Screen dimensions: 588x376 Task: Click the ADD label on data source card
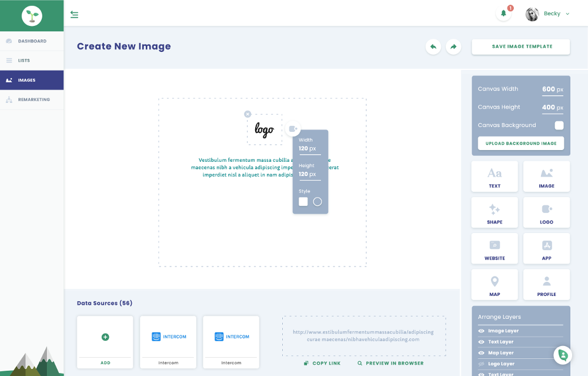pos(105,363)
